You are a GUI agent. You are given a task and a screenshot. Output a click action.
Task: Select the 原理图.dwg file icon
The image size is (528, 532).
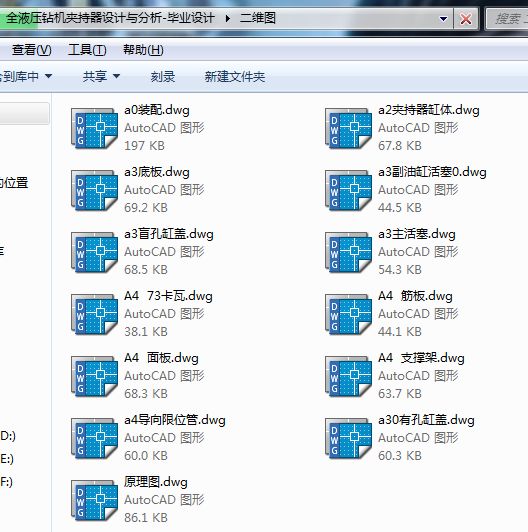(94, 501)
